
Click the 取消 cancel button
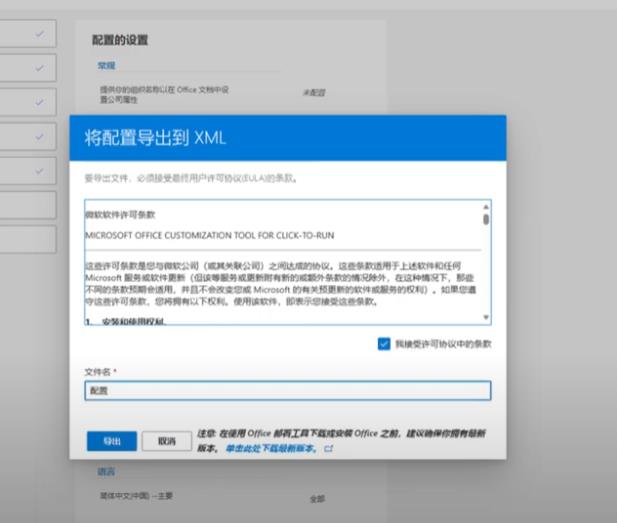166,441
